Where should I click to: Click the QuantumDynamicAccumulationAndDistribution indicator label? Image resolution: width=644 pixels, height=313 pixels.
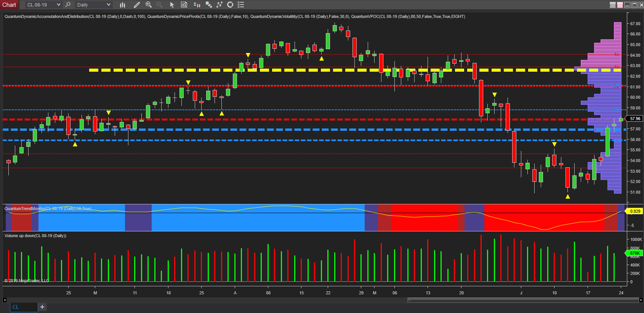click(x=75, y=16)
